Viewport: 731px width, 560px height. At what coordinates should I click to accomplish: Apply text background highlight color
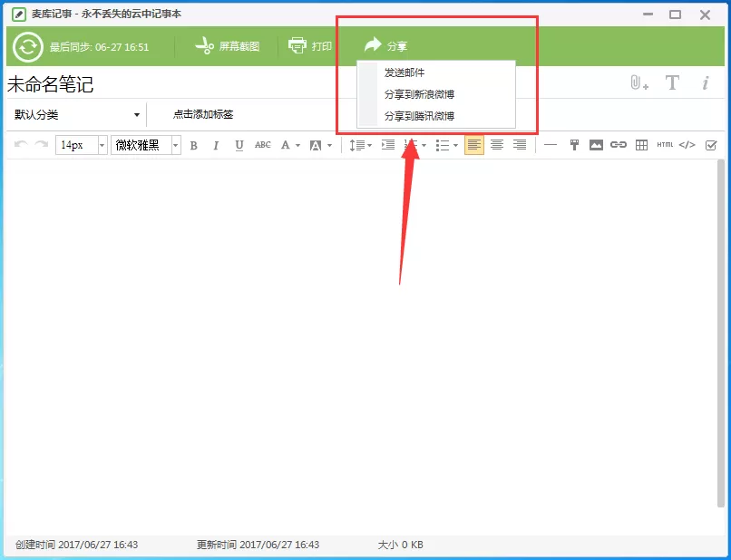coord(316,145)
